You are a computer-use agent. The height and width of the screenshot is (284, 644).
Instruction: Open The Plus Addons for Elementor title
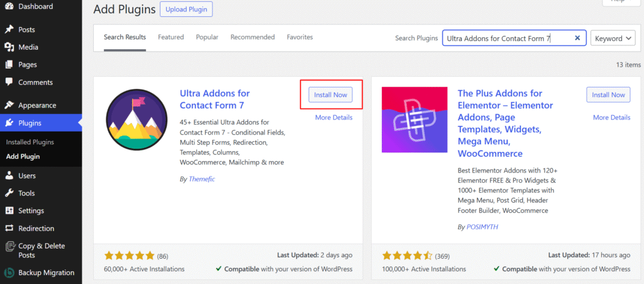[506, 123]
